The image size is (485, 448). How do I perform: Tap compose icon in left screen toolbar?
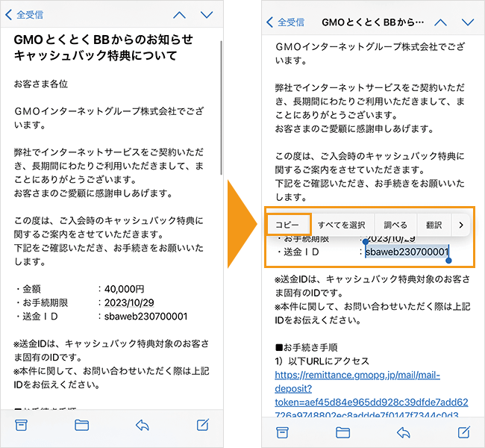(x=203, y=425)
